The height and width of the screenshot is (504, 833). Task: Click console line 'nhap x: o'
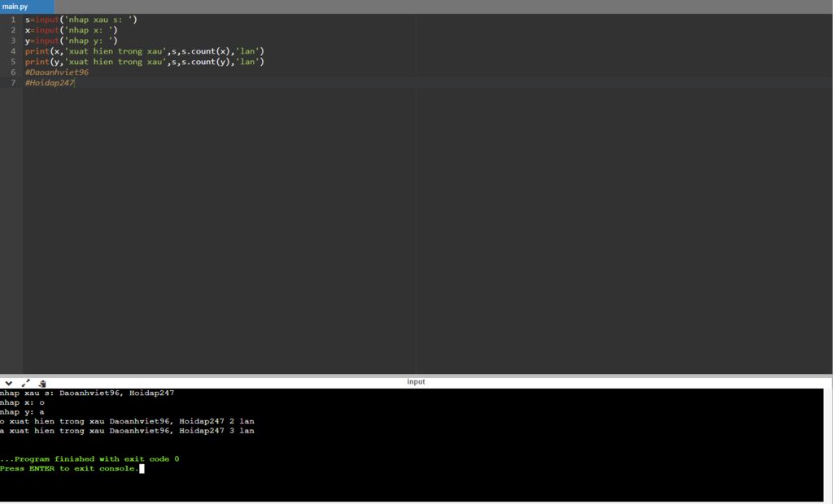click(x=22, y=403)
